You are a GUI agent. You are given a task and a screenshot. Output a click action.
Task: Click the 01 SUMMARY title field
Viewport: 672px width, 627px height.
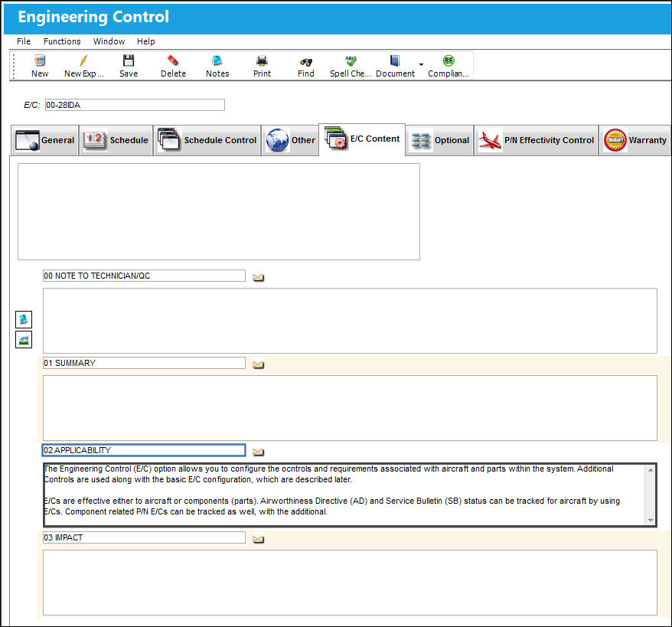[144, 363]
